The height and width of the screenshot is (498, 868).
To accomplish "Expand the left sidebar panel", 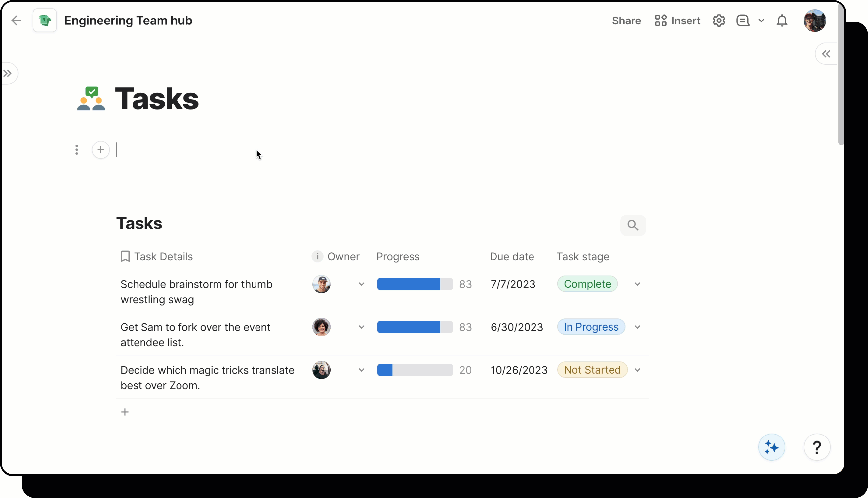I will coord(8,73).
